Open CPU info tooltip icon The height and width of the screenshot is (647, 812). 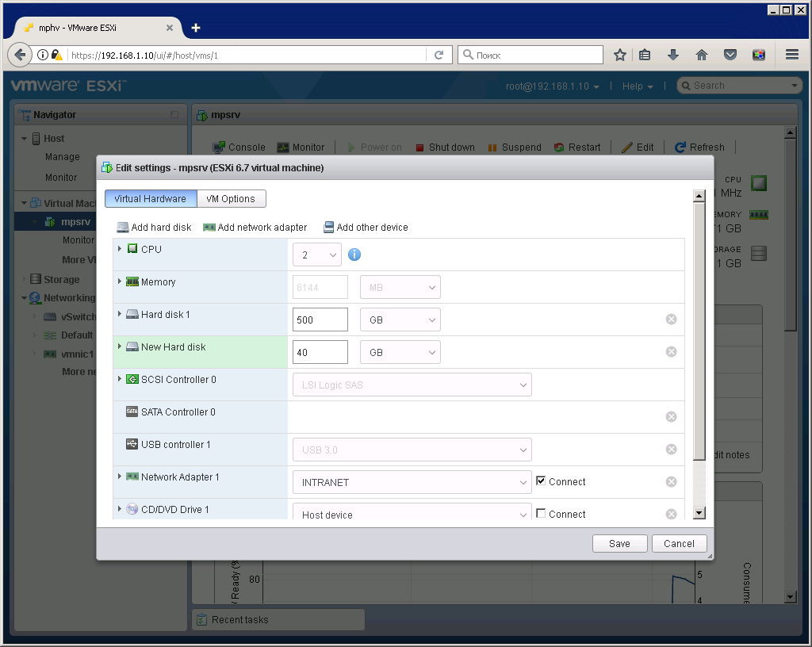tap(354, 255)
